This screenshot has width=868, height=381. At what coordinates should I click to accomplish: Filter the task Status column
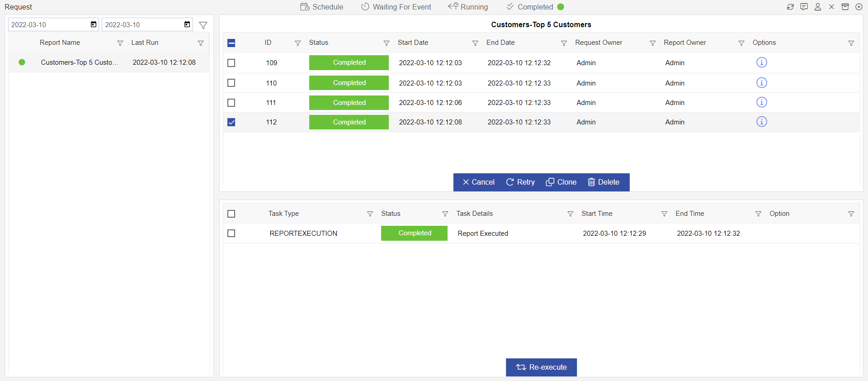click(445, 214)
